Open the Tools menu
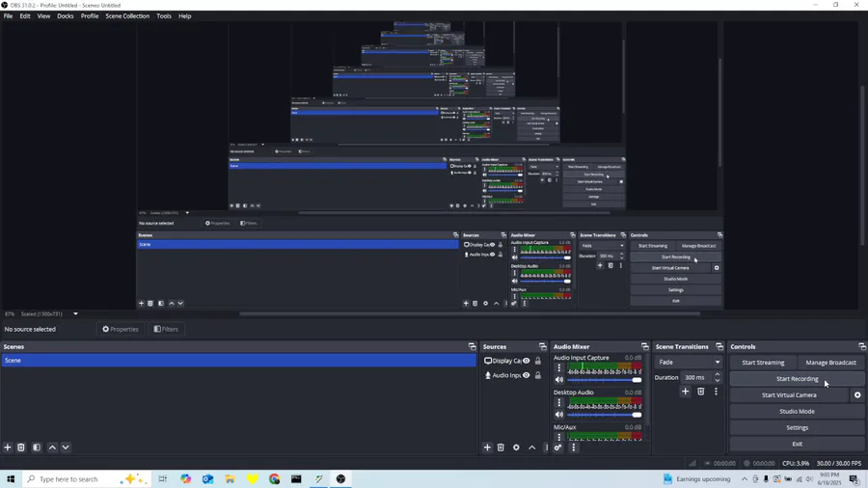Viewport: 868px width, 488px height. (x=164, y=16)
